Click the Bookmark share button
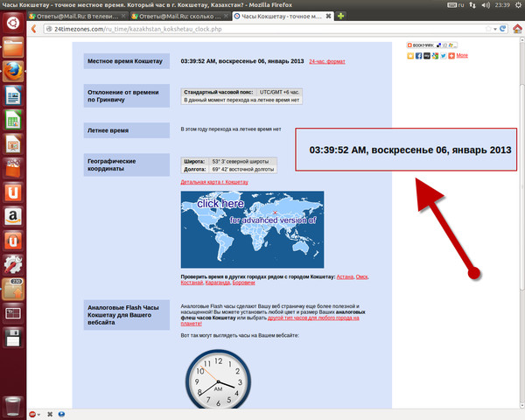The height and width of the screenshot is (420, 525). (422, 45)
